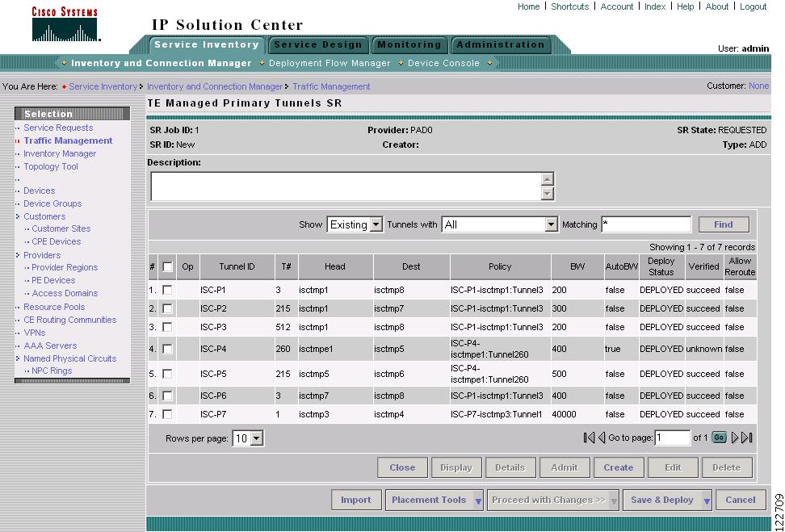Click the Display button
785x532 pixels.
click(x=456, y=467)
